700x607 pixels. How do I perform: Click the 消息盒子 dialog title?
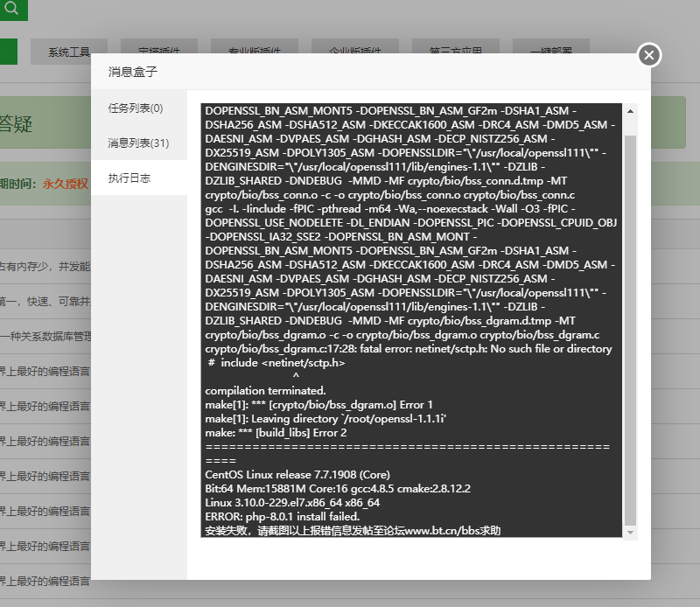(x=133, y=72)
